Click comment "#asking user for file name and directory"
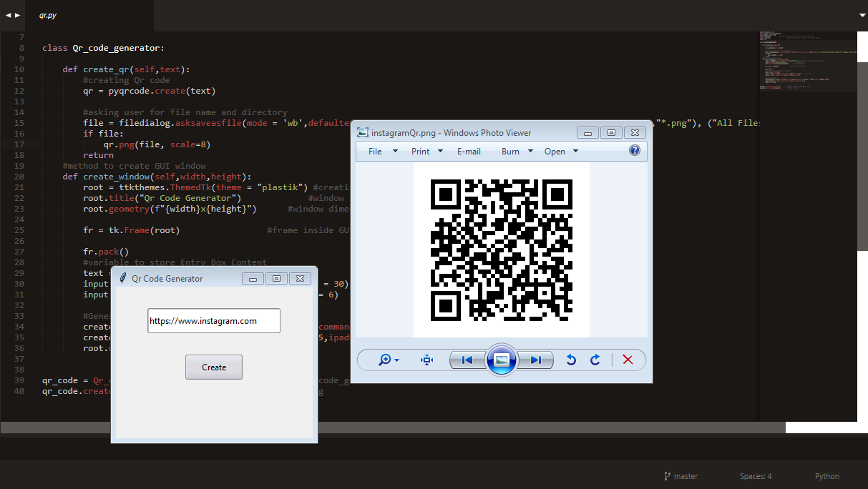868x489 pixels. [x=185, y=112]
